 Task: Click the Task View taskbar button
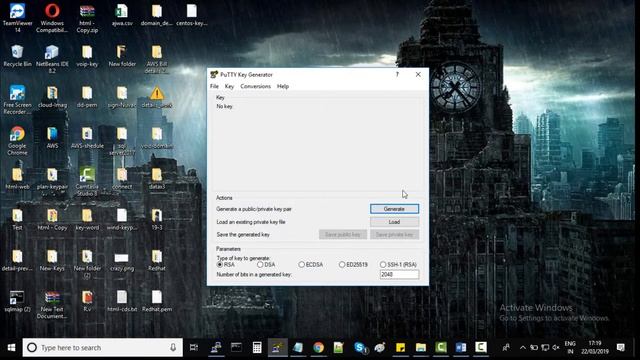click(194, 347)
